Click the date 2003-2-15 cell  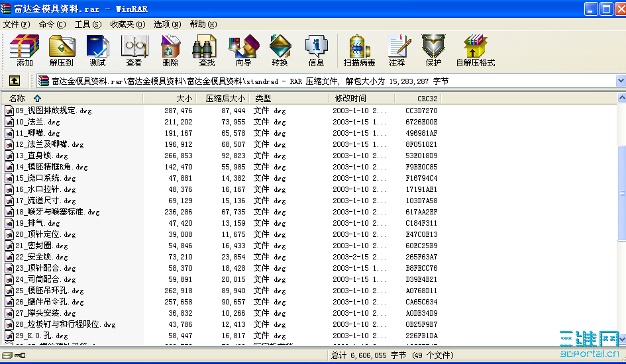(x=359, y=257)
